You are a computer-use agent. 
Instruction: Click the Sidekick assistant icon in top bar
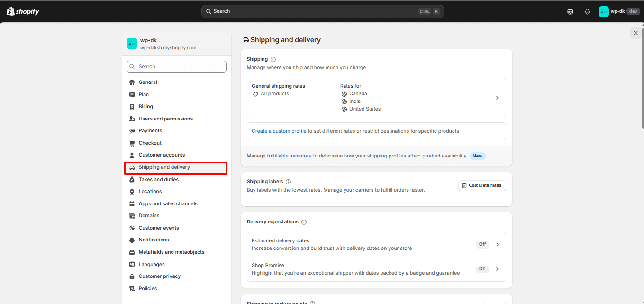(x=570, y=12)
